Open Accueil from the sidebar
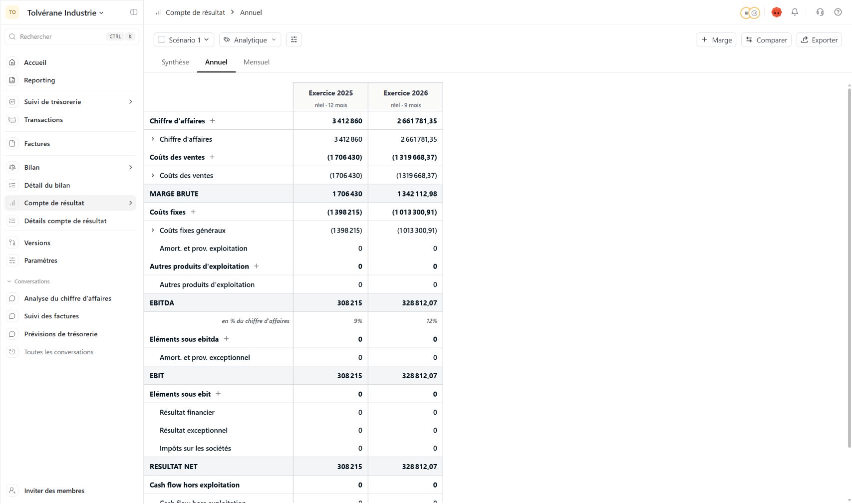 [70, 62]
